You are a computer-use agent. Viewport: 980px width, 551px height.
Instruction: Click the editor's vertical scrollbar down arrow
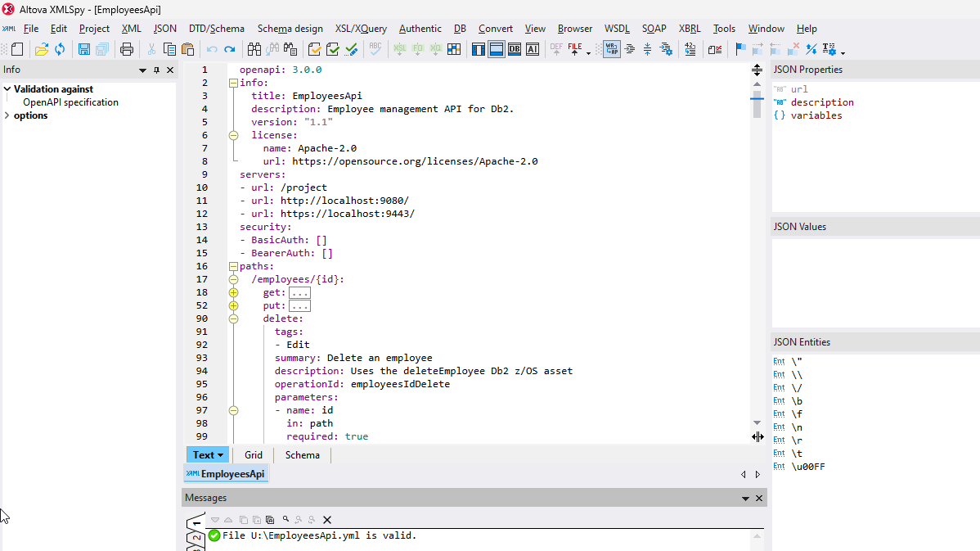coord(757,423)
